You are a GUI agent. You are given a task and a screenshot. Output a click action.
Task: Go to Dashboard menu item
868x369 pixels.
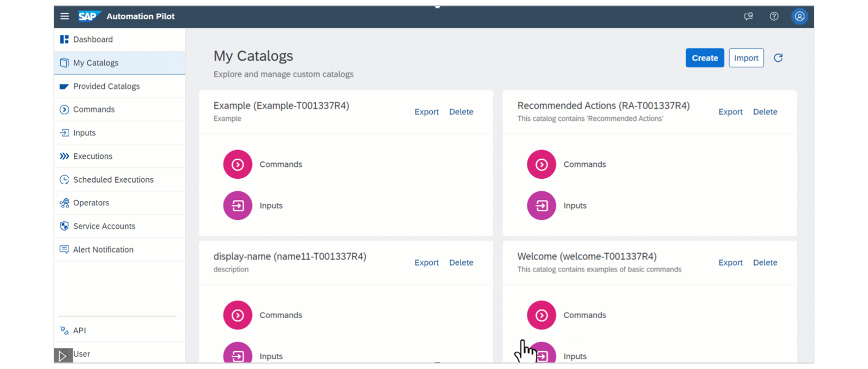pos(119,40)
